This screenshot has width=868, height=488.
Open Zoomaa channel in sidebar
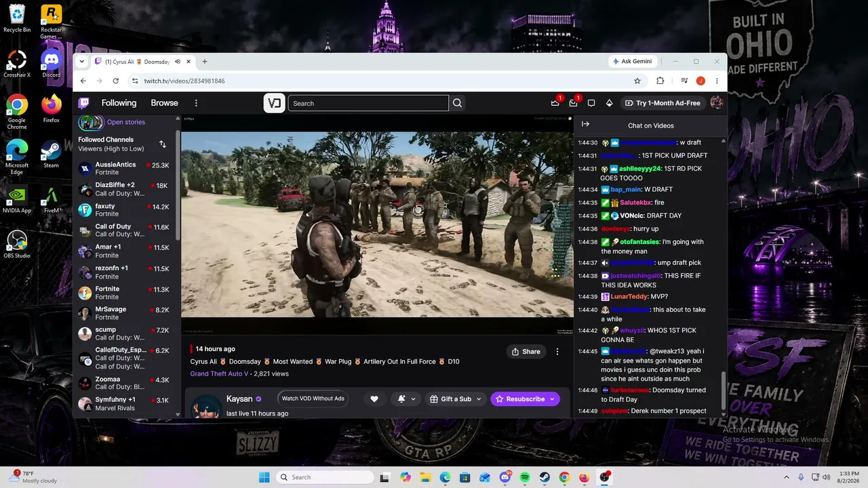[124, 383]
